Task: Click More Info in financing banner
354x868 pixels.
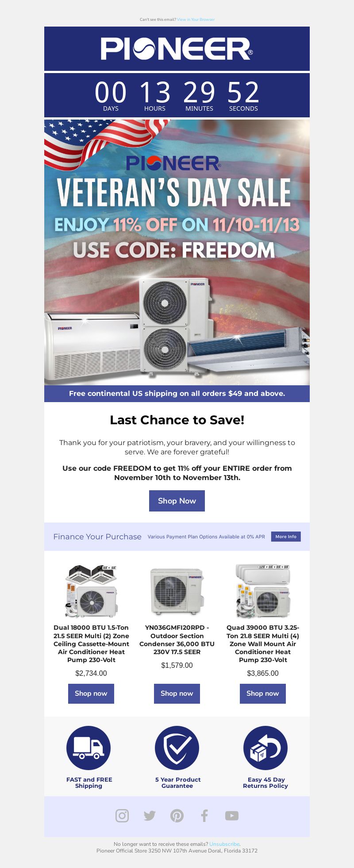Action: 286,536
